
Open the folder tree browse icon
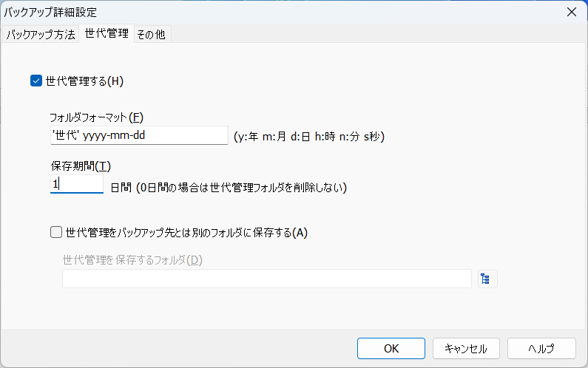click(x=485, y=279)
